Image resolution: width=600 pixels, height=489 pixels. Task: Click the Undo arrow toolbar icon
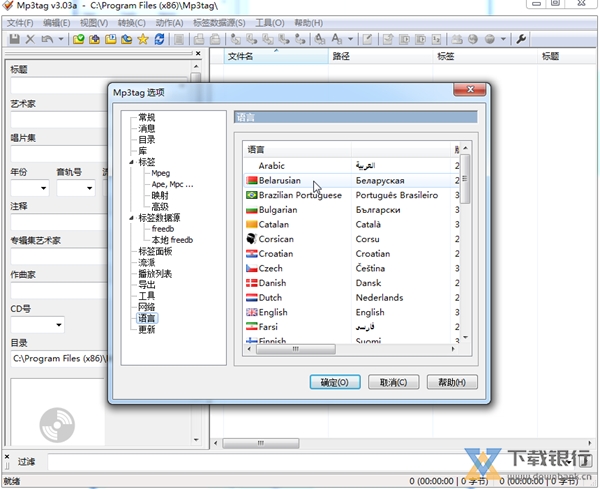click(47, 39)
